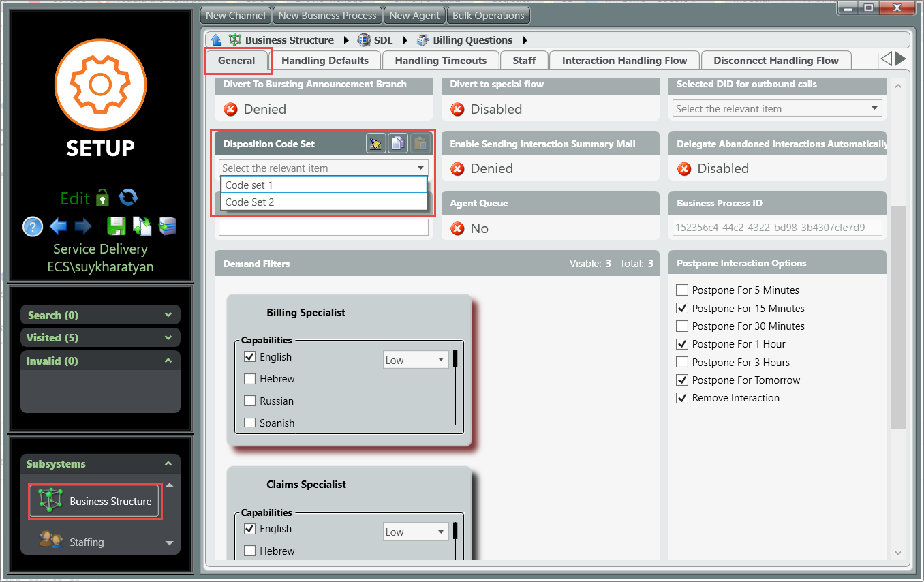Screen dimensions: 924x582
Task: Click the server sync icon beside Save
Action: click(168, 226)
